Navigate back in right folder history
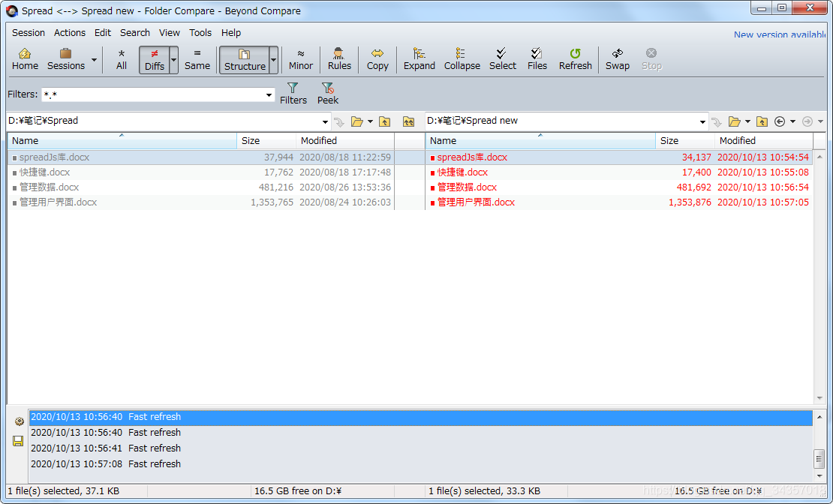Screen dimensions: 833x504 780,121
